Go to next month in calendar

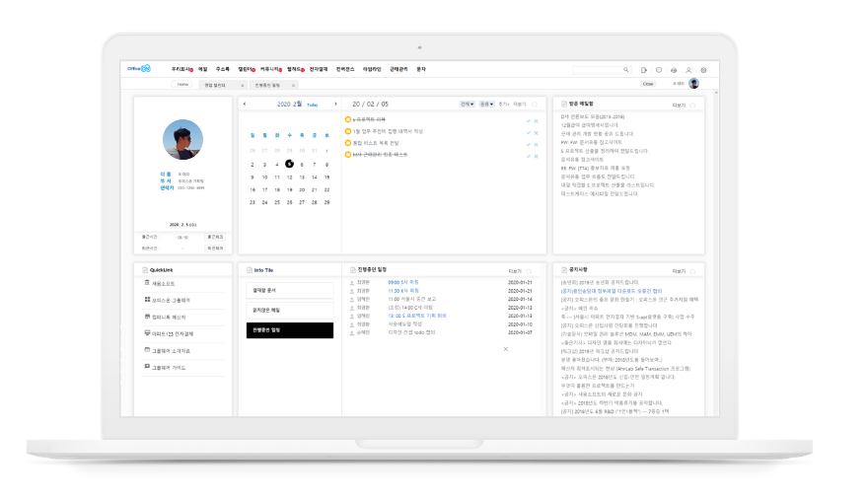coord(336,104)
